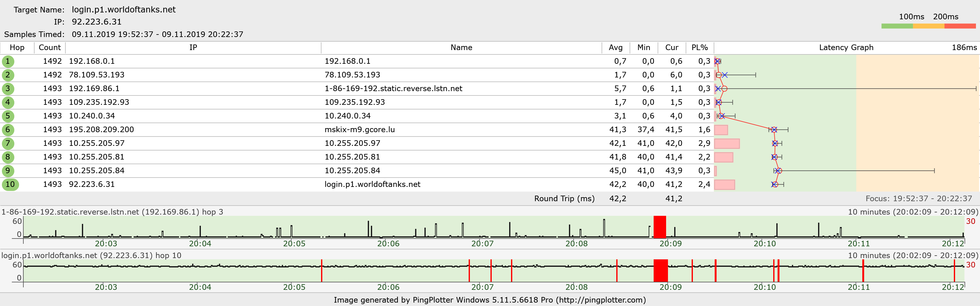Click the green 100ms legend segment
Screen dimensions: 980x306
tap(897, 26)
